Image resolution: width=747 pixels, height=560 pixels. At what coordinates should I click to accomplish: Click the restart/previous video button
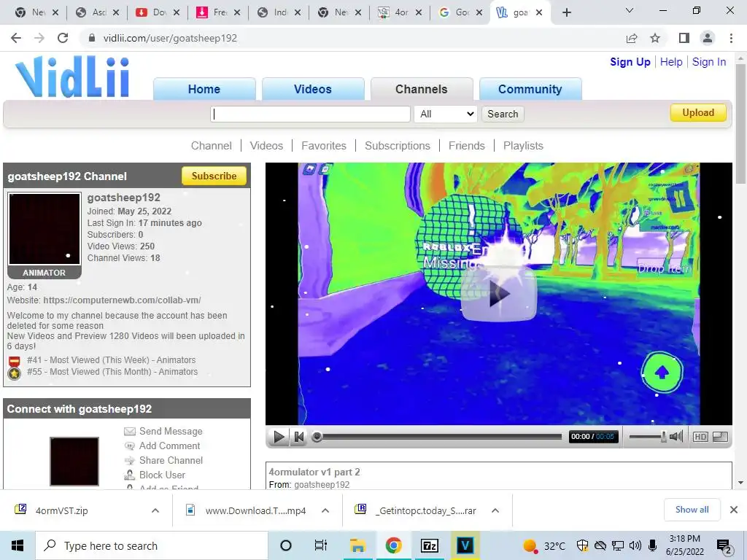pos(298,437)
